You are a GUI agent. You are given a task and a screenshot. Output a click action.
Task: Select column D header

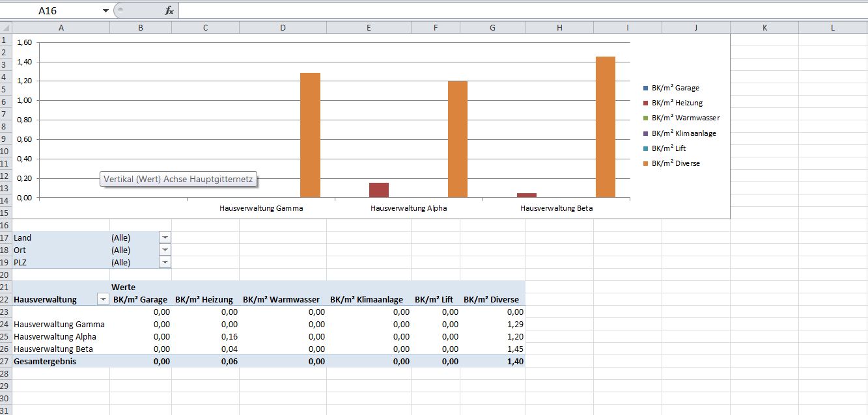(283, 27)
